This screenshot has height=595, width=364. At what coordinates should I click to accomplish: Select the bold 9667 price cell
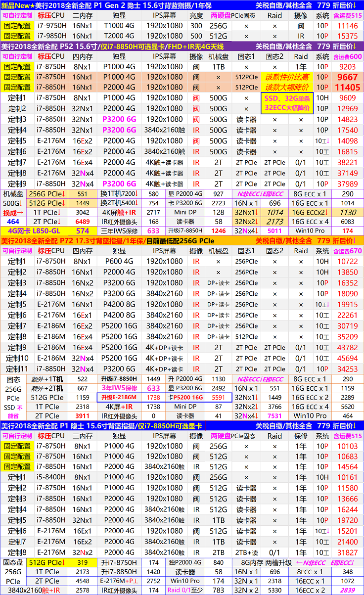347,77
